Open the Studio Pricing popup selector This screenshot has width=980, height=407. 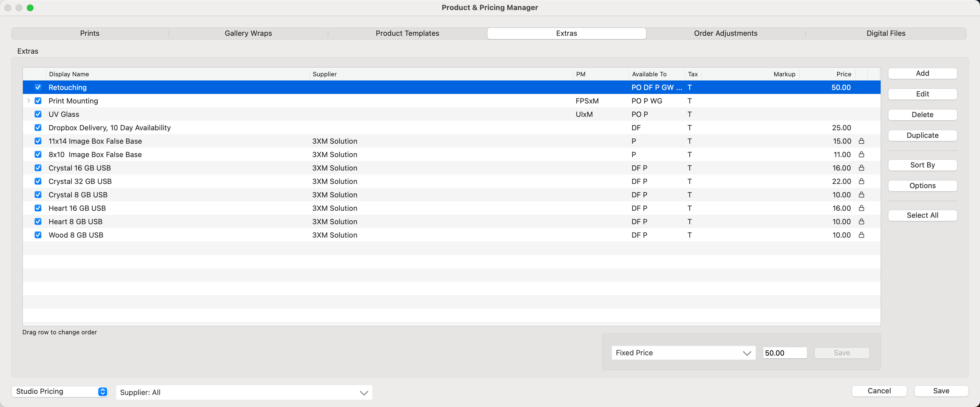point(60,391)
